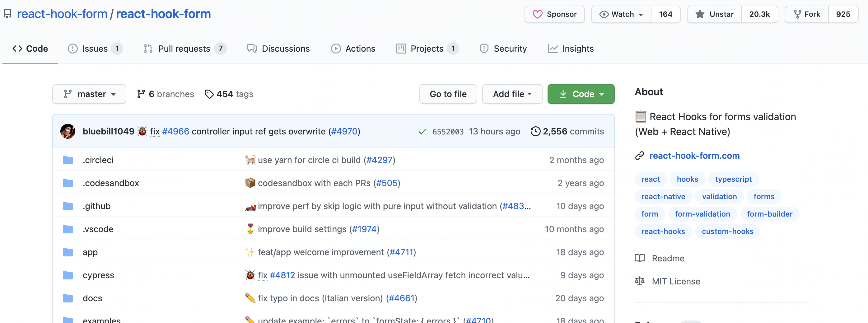Click the commit history clock icon
Image resolution: width=868 pixels, height=323 pixels.
click(535, 131)
